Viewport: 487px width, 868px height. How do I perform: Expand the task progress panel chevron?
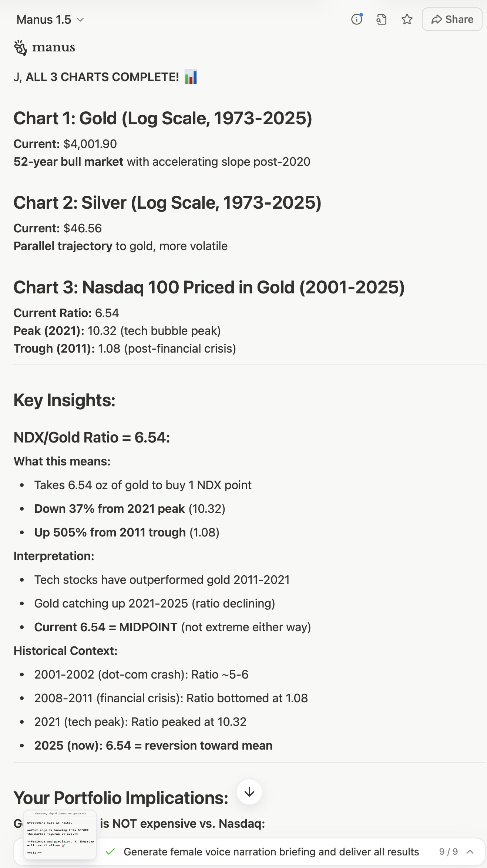point(470,852)
